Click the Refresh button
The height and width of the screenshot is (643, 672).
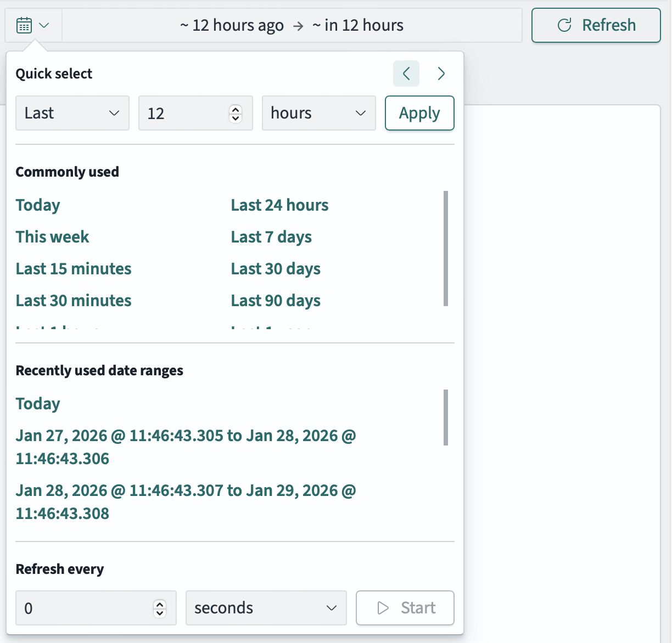[x=596, y=25]
